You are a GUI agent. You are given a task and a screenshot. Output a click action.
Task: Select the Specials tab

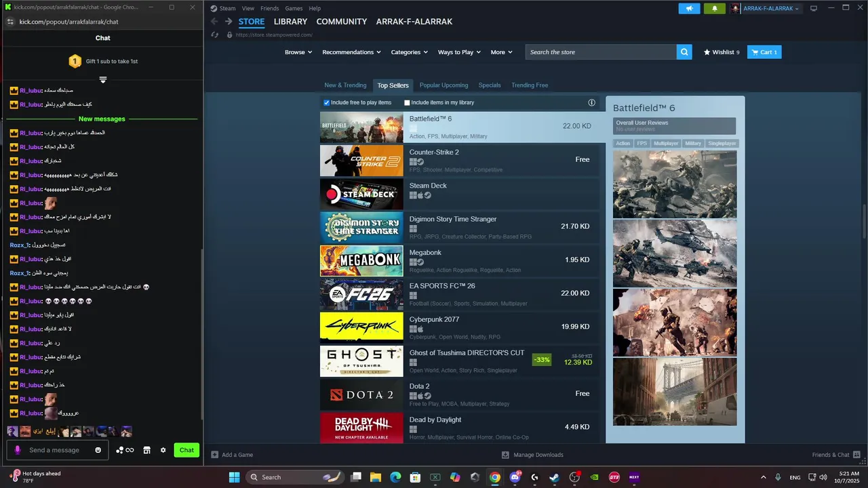pyautogui.click(x=490, y=85)
